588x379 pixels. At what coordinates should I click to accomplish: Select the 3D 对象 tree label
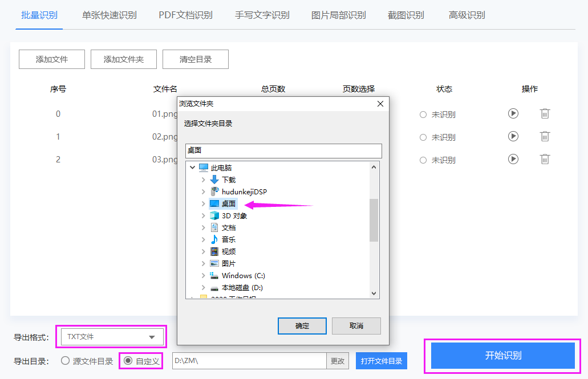coord(234,215)
